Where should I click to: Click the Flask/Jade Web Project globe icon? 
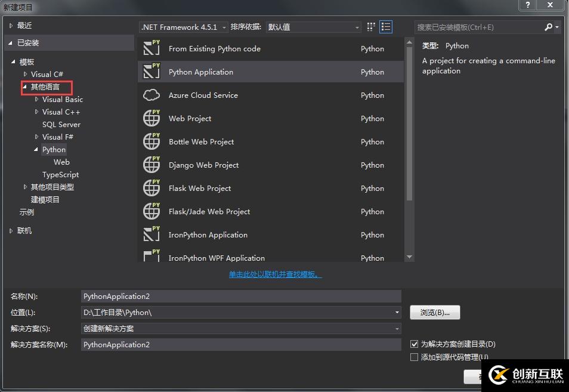pyautogui.click(x=151, y=211)
